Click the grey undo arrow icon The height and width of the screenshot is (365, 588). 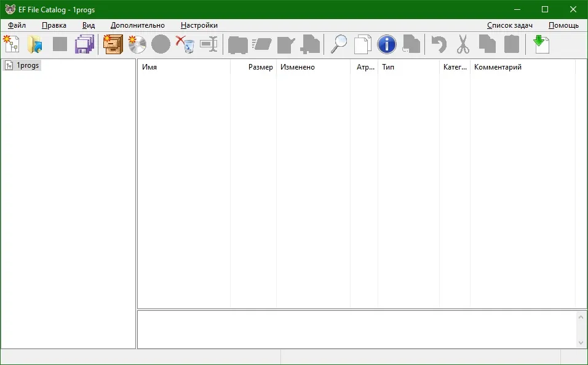[439, 44]
